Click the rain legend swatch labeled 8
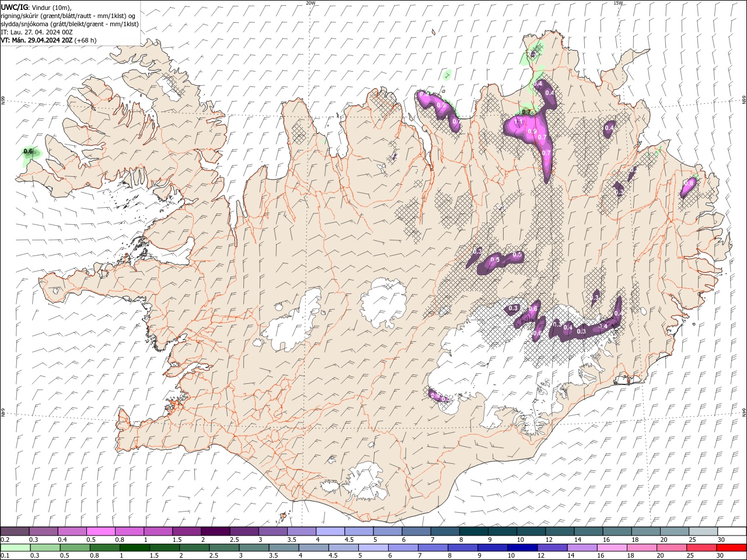Image resolution: width=747 pixels, height=560 pixels. tap(463, 548)
